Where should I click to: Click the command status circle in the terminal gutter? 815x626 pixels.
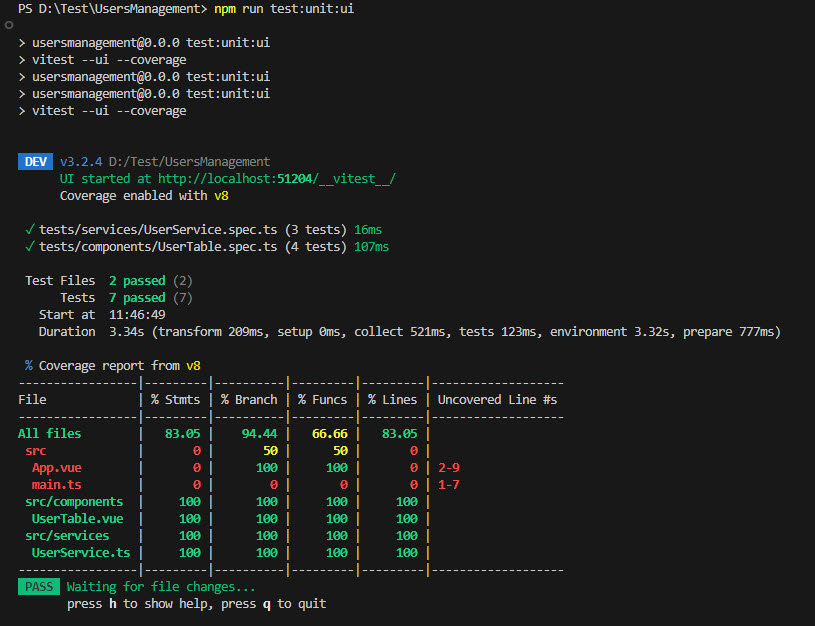coord(9,24)
